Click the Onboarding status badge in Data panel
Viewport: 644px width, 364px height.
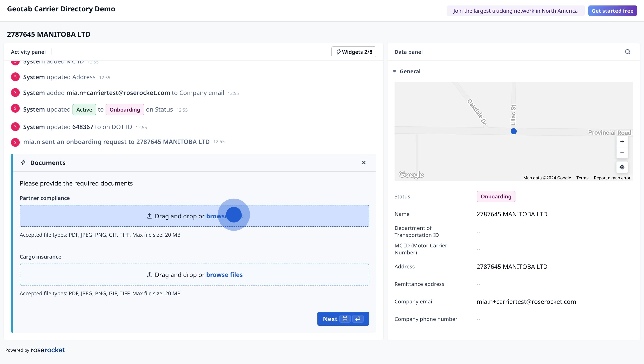click(496, 196)
